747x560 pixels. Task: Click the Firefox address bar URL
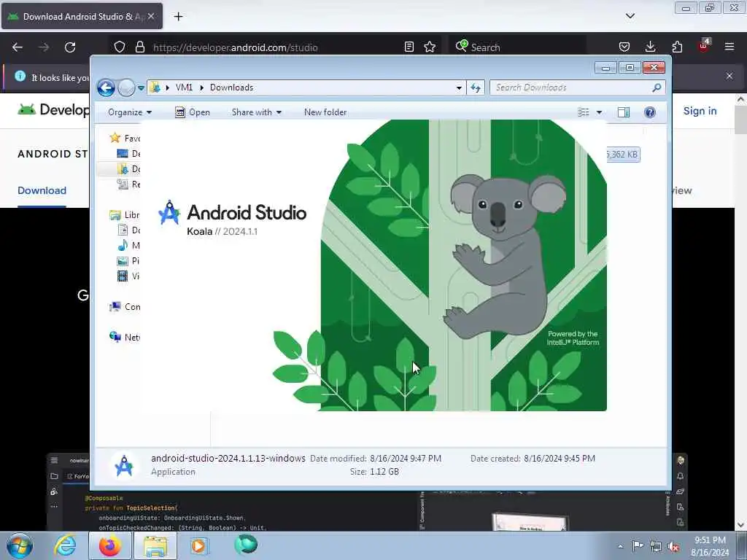[x=236, y=47]
